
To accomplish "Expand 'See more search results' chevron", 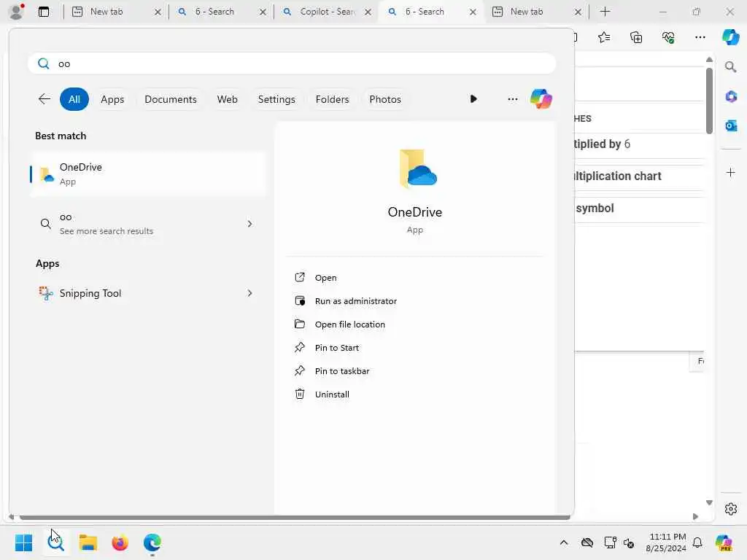I will tap(249, 224).
